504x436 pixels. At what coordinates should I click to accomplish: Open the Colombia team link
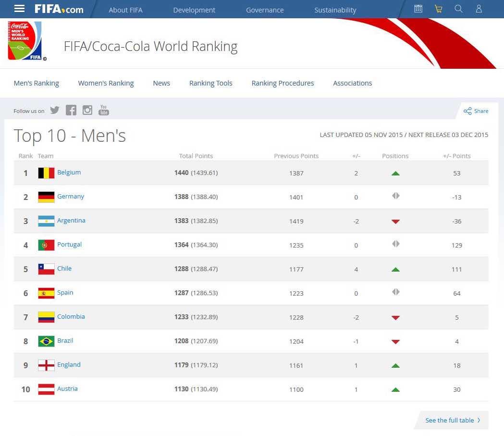(71, 316)
